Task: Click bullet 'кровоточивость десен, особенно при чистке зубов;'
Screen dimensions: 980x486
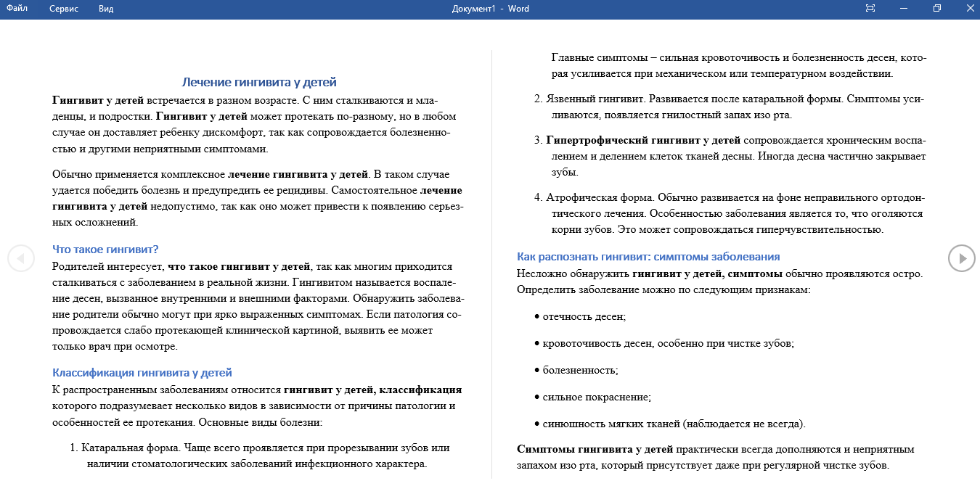Action: 668,343
